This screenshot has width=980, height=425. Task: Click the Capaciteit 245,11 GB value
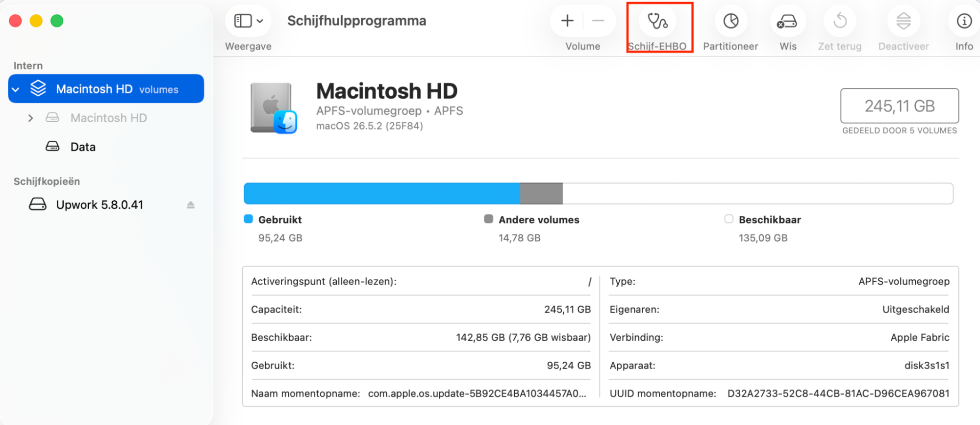[567, 310]
